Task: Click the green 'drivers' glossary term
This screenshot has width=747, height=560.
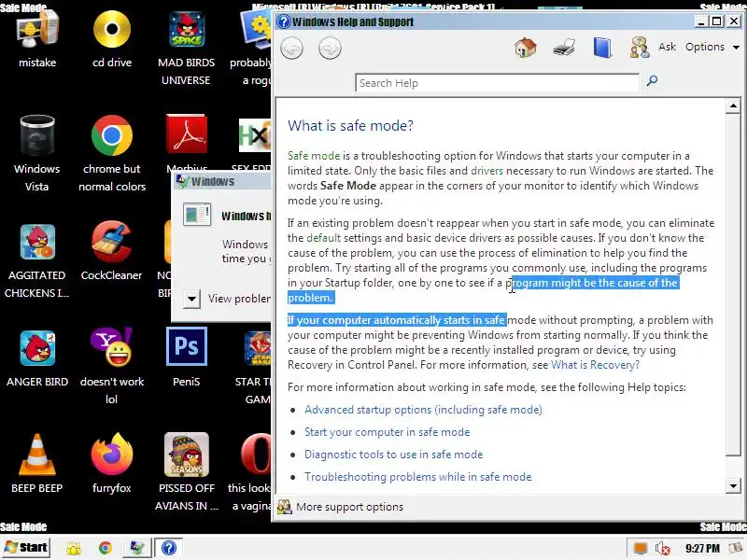Action: tap(486, 171)
